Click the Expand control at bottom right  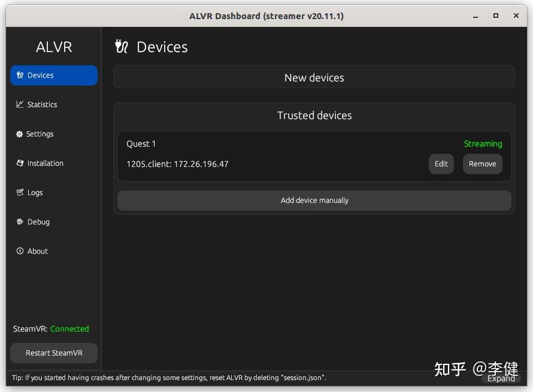tap(501, 378)
